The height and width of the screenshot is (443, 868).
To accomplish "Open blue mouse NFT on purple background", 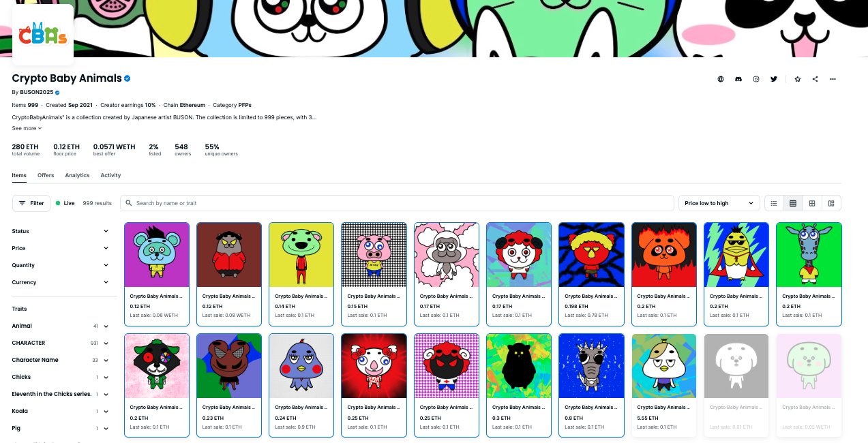I will click(157, 255).
